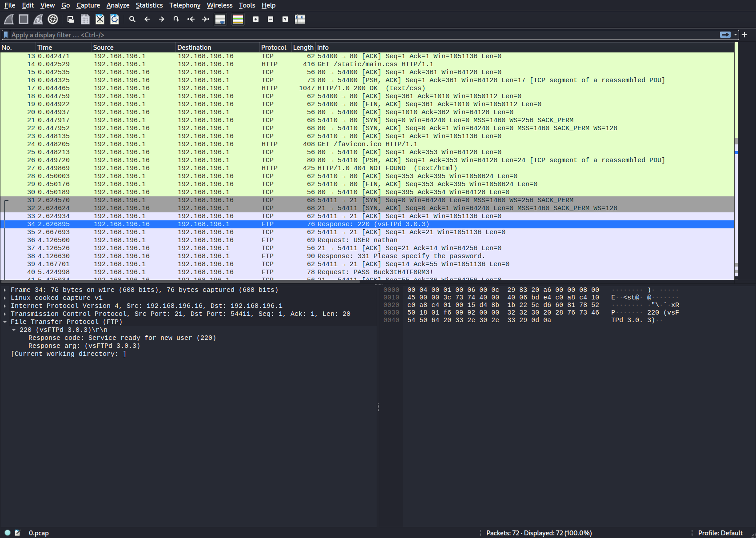Image resolution: width=756 pixels, height=538 pixels.
Task: Click Response arg: (vsFTPd 3.0.3) line
Action: (84, 346)
